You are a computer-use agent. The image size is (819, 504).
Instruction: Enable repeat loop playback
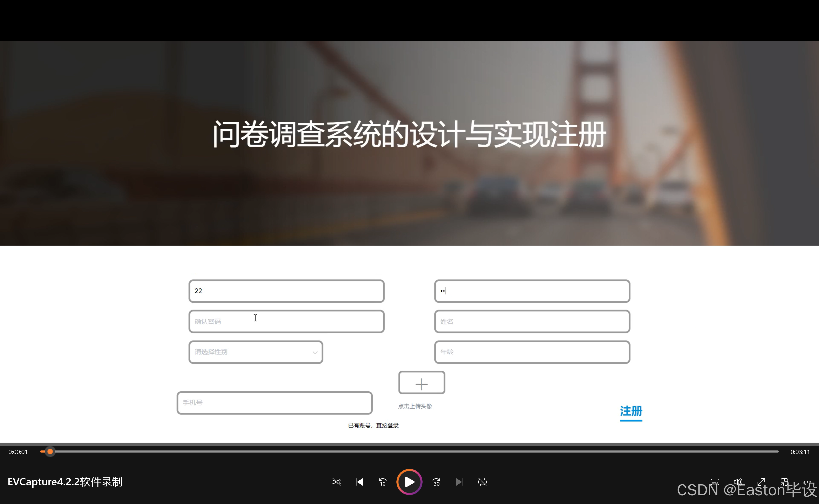click(482, 482)
